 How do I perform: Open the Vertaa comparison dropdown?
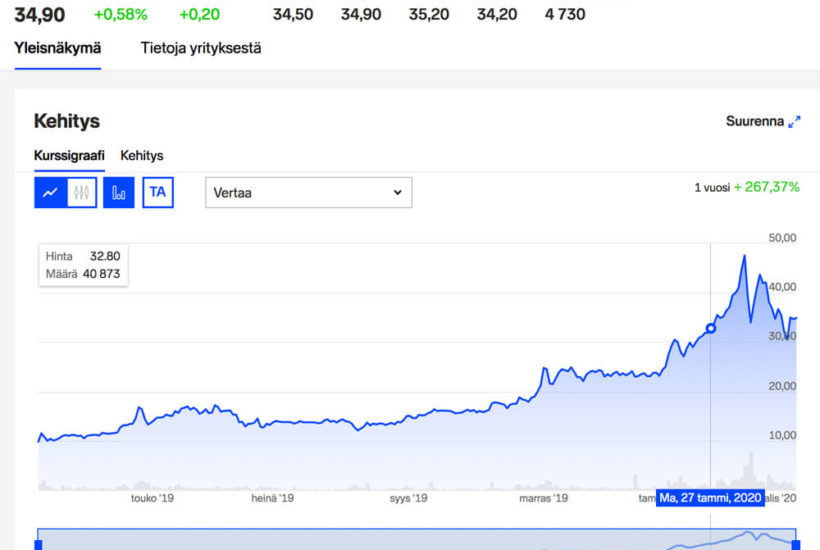(x=309, y=192)
